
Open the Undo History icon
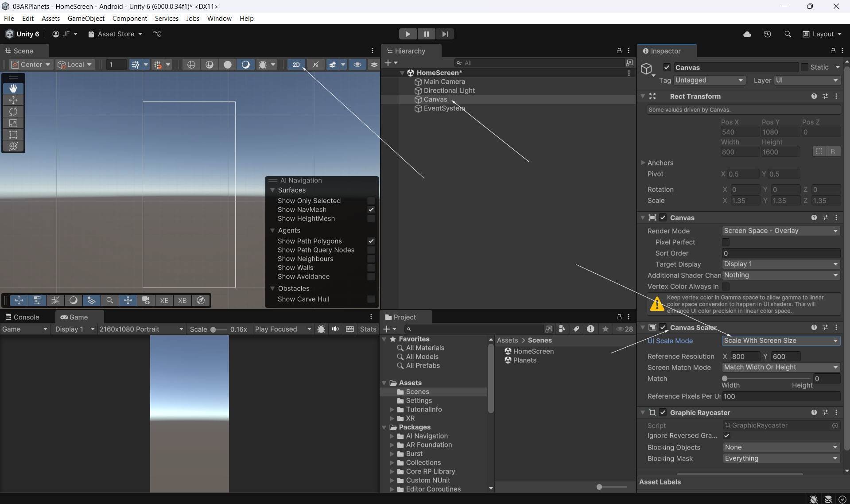click(x=767, y=34)
